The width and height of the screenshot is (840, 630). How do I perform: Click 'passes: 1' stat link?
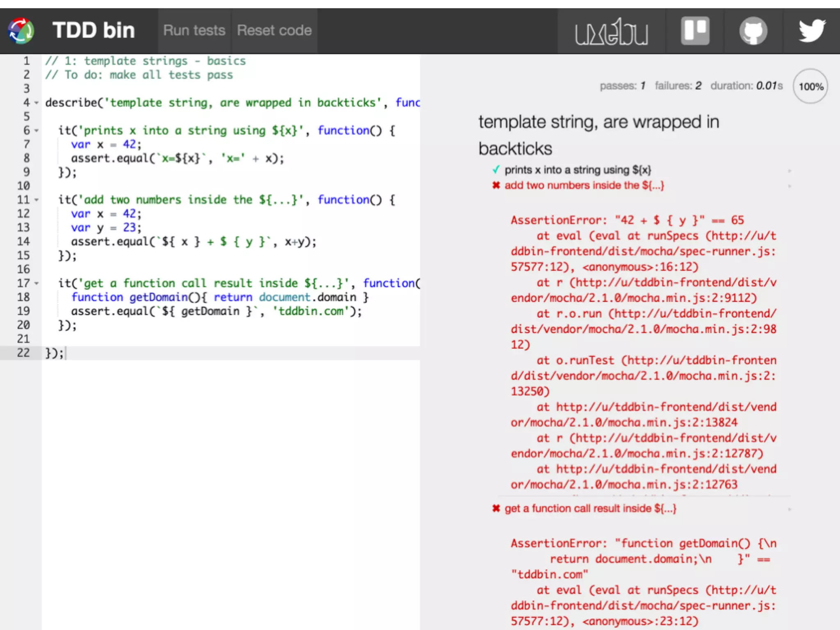coord(622,86)
